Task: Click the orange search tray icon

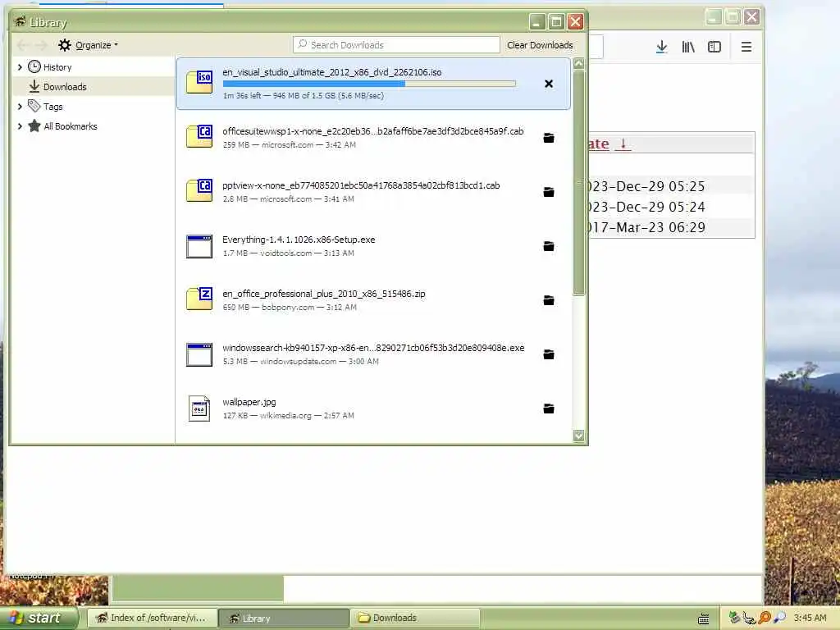Action: point(765,618)
